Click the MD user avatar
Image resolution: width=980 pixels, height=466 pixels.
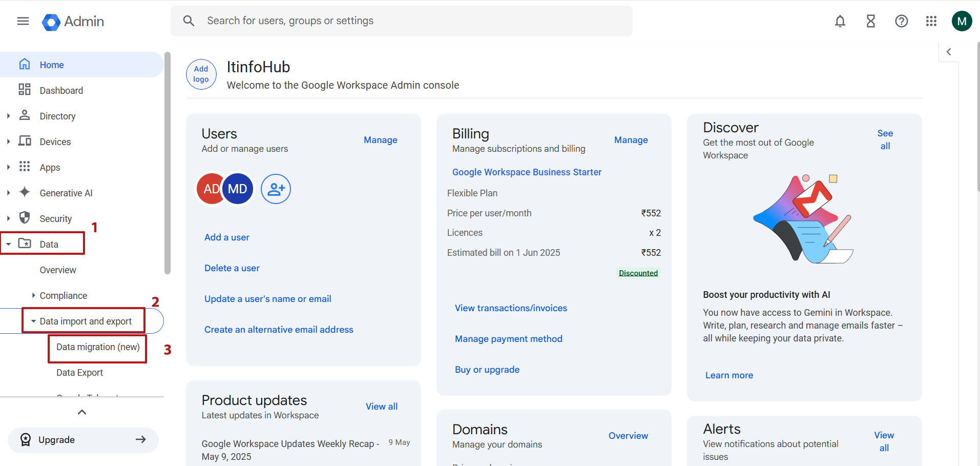[x=238, y=189]
